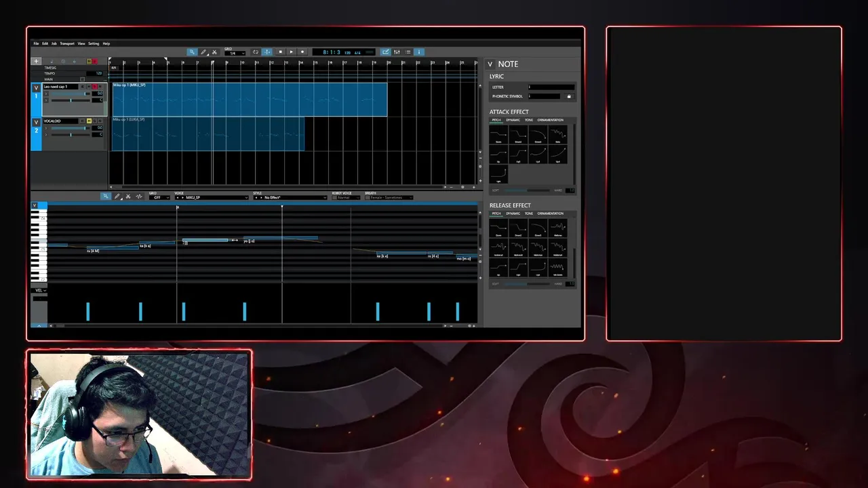
Task: Open the list view icon in top toolbar
Action: point(408,52)
